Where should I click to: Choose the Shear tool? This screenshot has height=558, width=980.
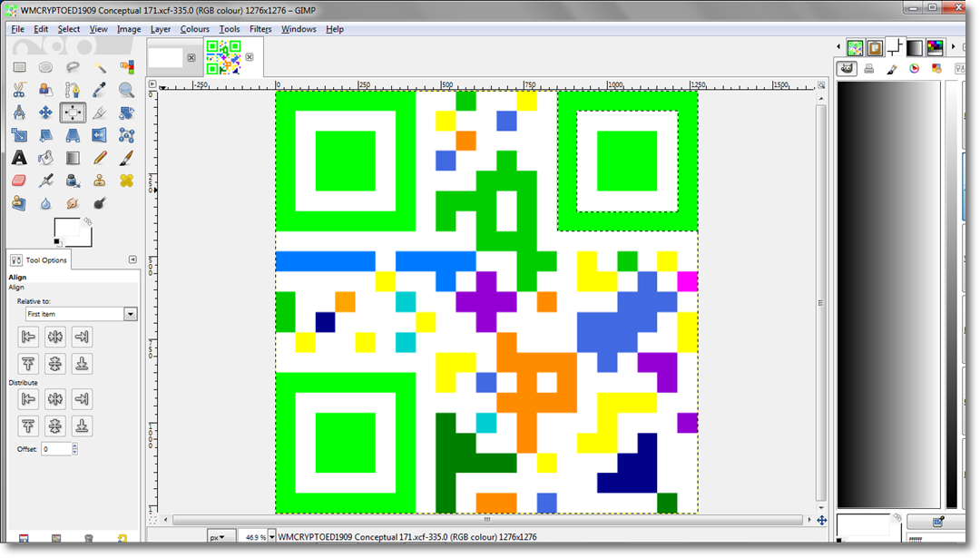click(45, 135)
